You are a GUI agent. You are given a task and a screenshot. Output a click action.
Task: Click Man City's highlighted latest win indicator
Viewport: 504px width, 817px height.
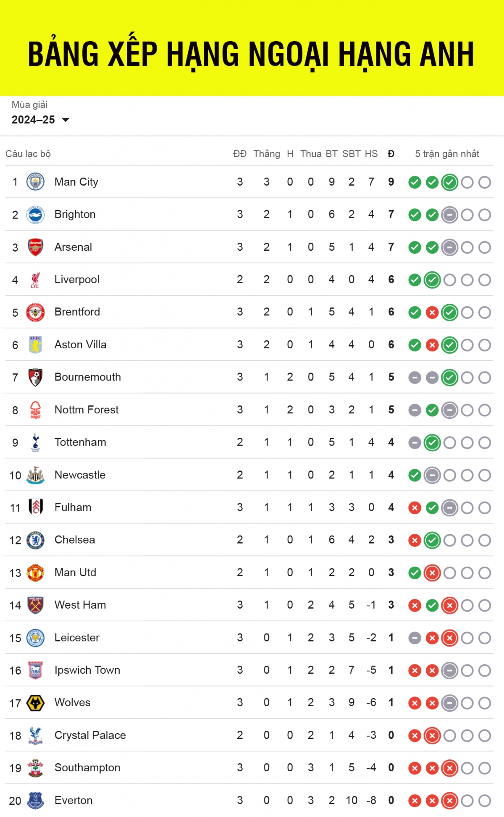click(449, 182)
